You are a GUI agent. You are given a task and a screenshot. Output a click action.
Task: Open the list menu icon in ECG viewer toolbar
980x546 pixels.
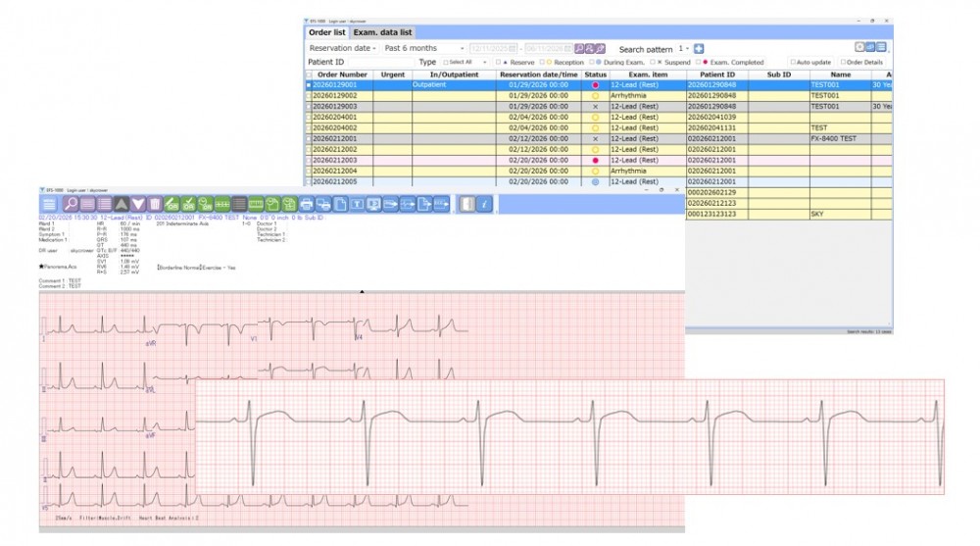[x=49, y=204]
